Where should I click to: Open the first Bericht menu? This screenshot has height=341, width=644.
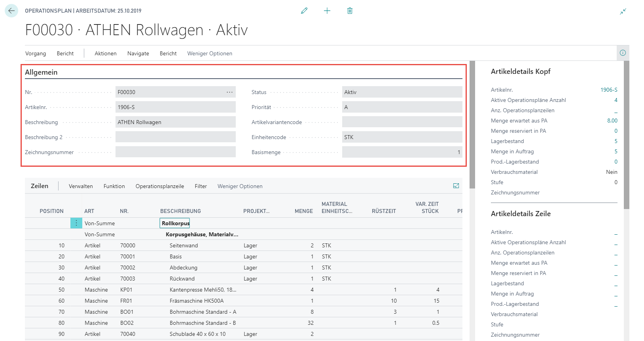65,53
